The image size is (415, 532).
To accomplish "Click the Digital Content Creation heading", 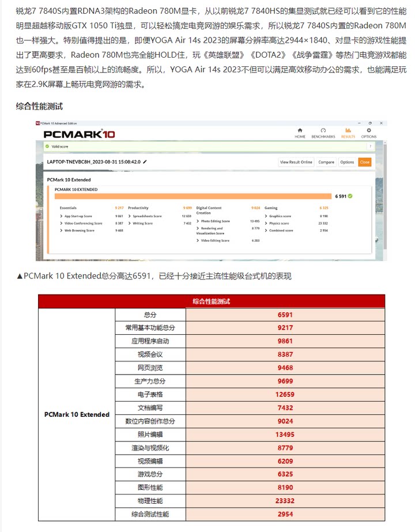I will 209,210.
